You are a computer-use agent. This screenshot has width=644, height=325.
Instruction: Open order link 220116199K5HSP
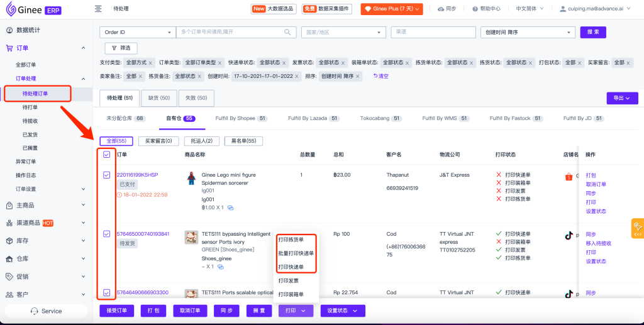(137, 175)
